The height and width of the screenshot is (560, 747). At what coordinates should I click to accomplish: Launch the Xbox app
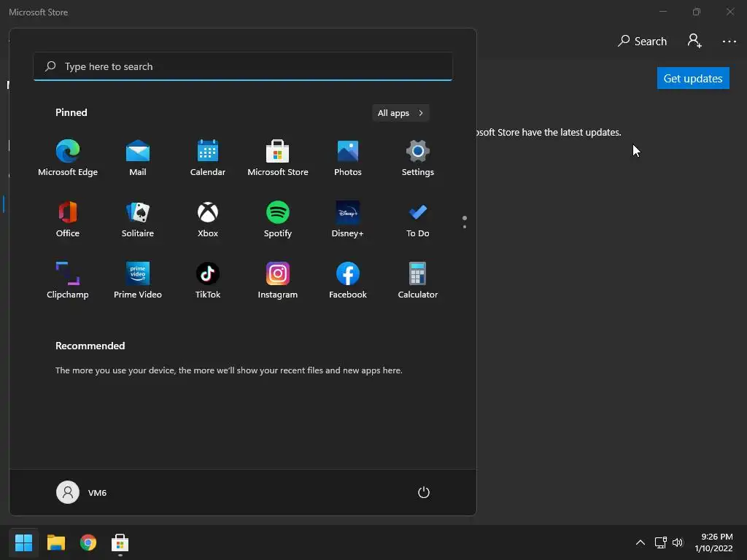click(208, 219)
